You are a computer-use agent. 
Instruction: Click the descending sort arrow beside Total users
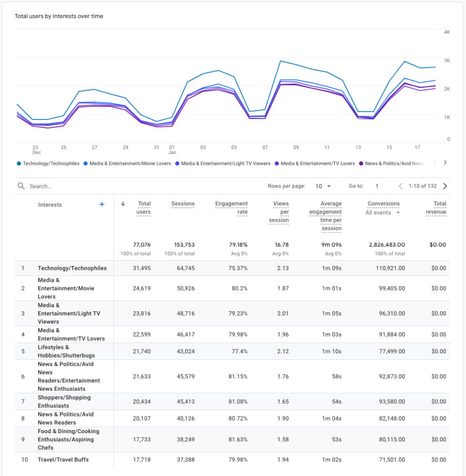click(x=123, y=203)
